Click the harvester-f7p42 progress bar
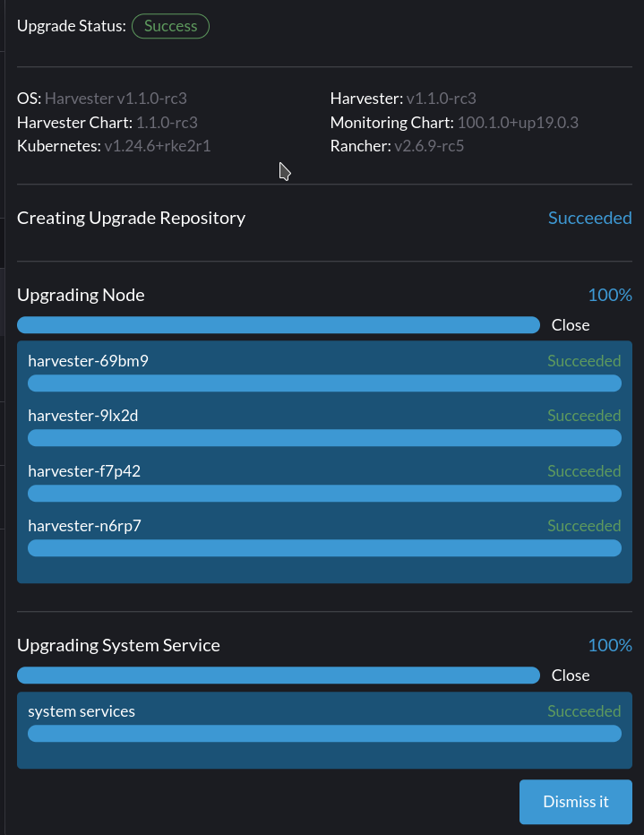Screen dimensions: 644x835 click(324, 493)
